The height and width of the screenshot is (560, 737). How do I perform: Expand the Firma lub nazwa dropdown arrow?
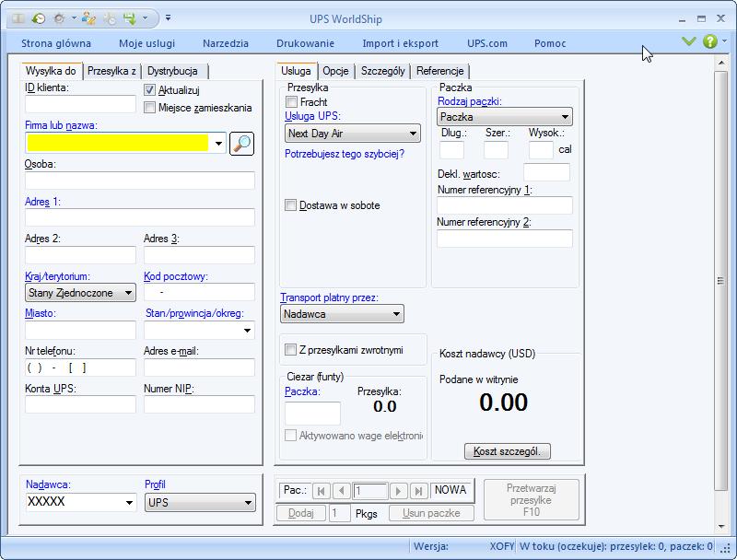(x=218, y=144)
